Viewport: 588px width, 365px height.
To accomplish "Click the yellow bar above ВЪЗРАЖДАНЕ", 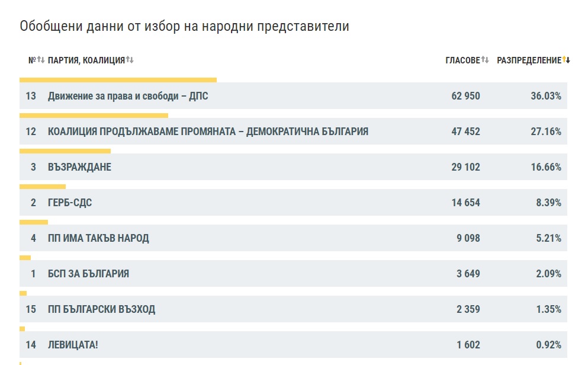I will point(65,151).
